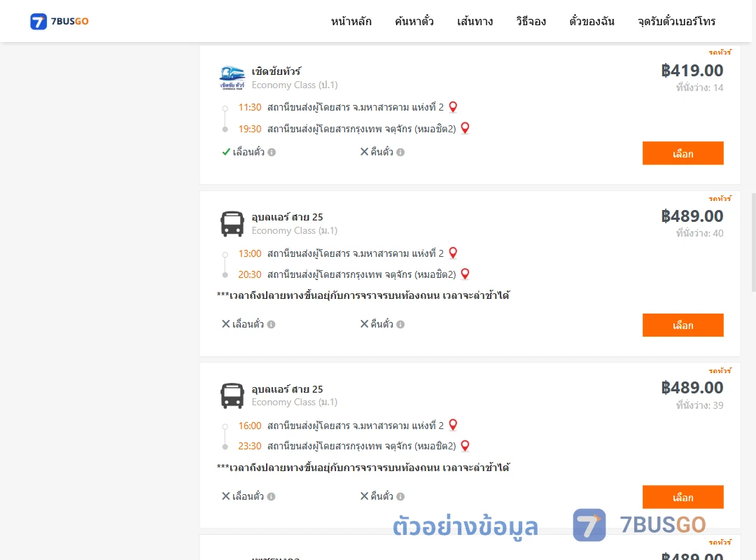This screenshot has height=560, width=756.
Task: Open the วิธีจอง menu item
Action: (531, 21)
